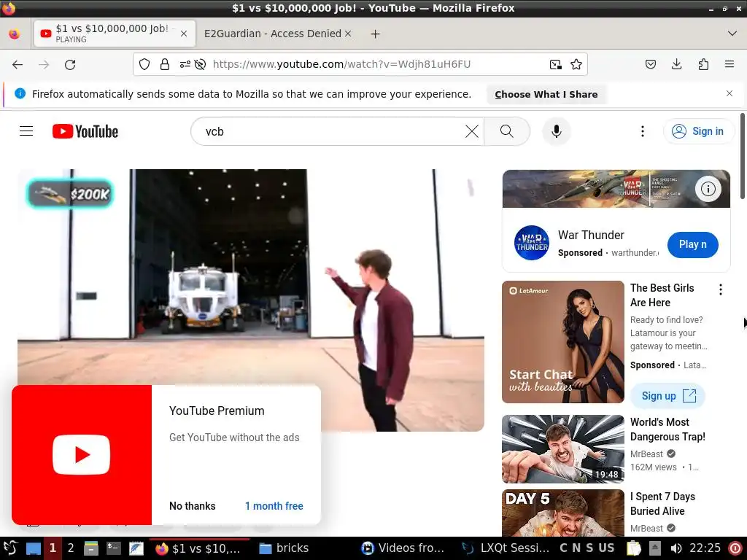Click the War Thunder Play button
747x560 pixels.
(693, 245)
